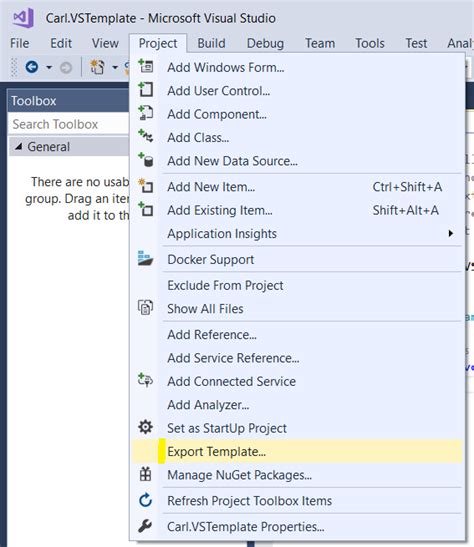Click the Add New Item icon

145,186
